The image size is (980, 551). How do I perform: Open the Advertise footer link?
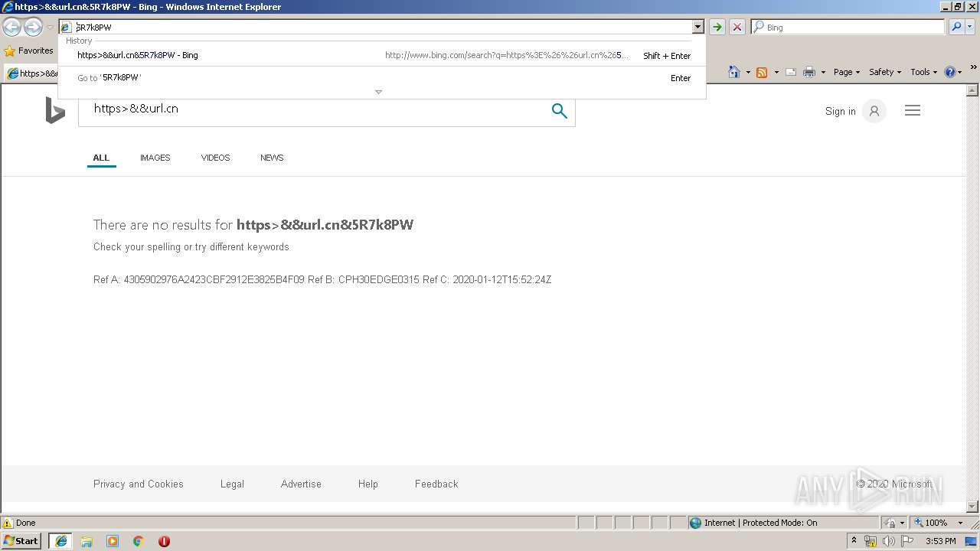coord(301,484)
